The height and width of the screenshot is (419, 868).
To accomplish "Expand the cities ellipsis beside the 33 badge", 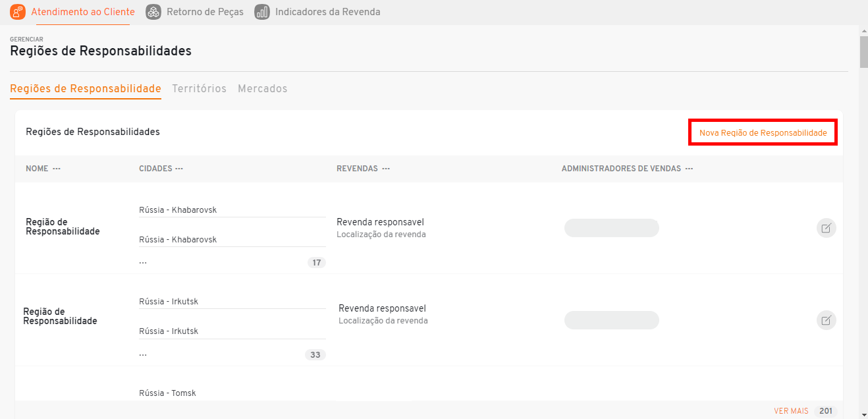I will tap(143, 354).
